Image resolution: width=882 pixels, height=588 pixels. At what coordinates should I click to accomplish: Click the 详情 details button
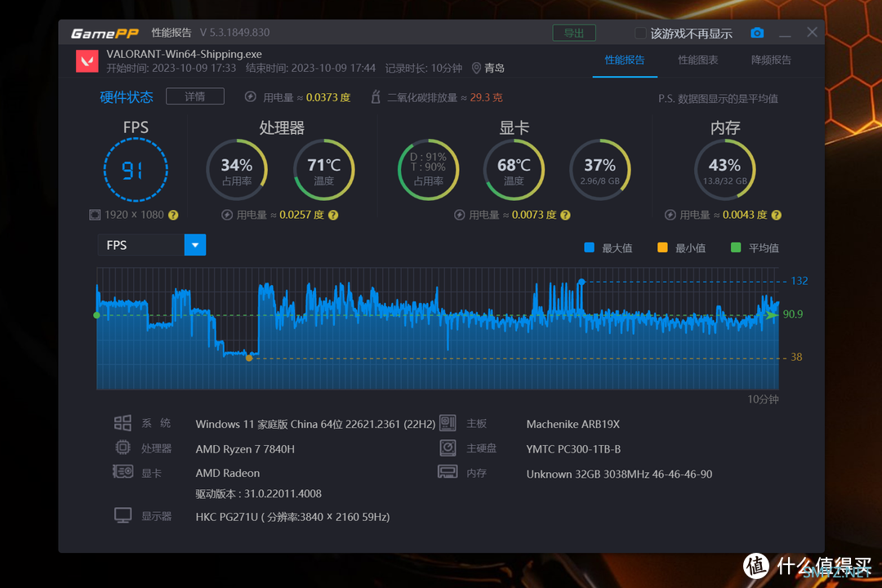click(x=195, y=96)
